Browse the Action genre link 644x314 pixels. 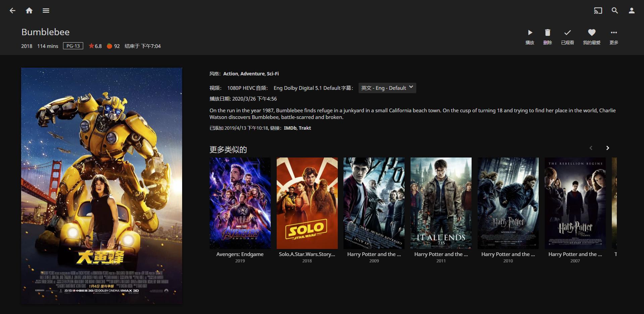(231, 74)
